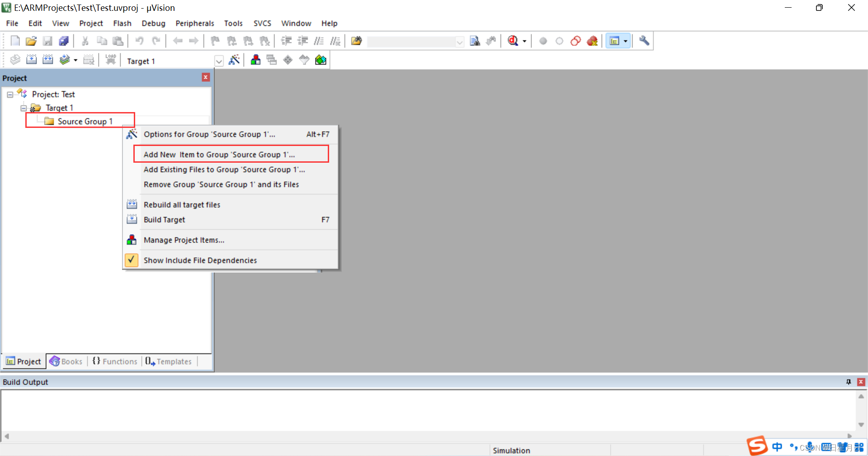Click Build Output scroll down arrow
Screen dimensions: 868x456
[861, 425]
